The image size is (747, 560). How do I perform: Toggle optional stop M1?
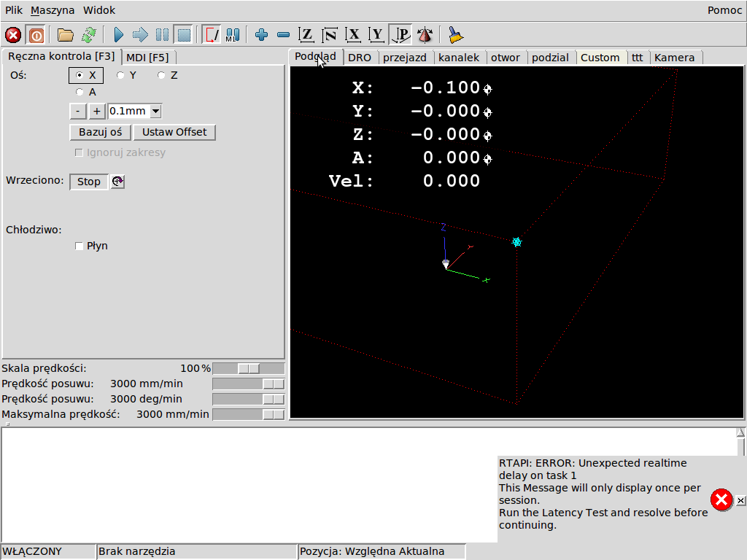click(x=233, y=35)
